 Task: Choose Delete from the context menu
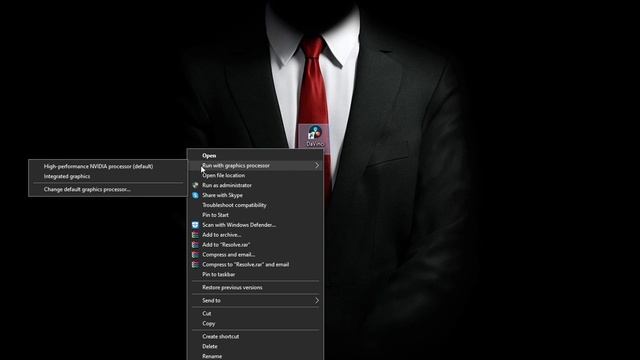coord(256,346)
